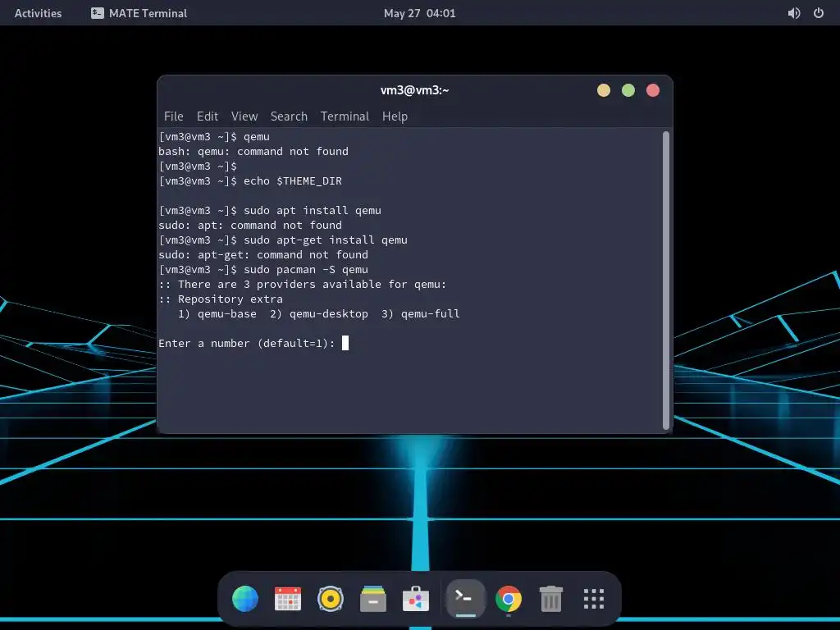Click 'sudo: apt-get: command not found' line
The height and width of the screenshot is (630, 840).
[x=263, y=255]
